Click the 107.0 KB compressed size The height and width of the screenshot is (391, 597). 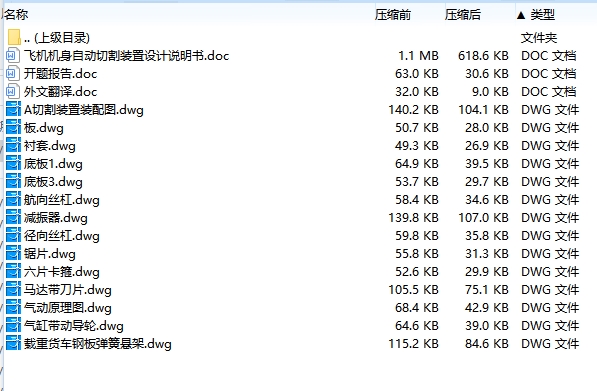point(484,218)
